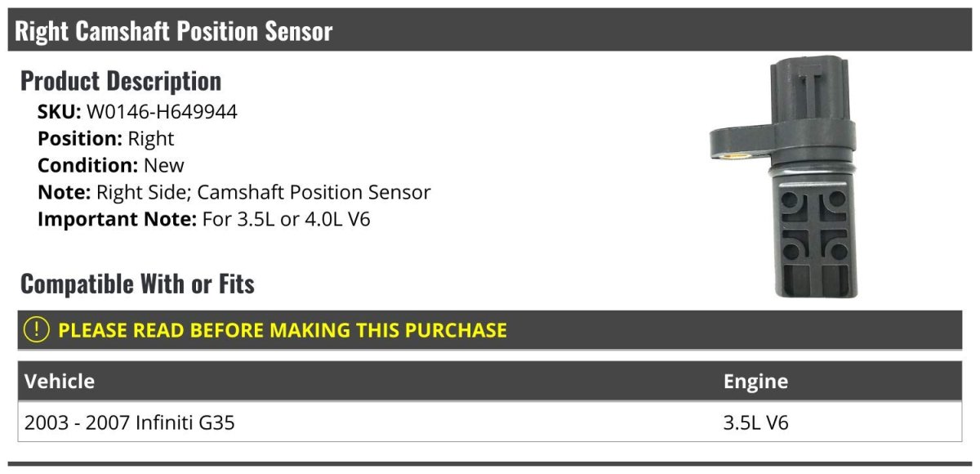The height and width of the screenshot is (474, 980).
Task: Click the bold 'Note:' label
Action: (x=64, y=192)
